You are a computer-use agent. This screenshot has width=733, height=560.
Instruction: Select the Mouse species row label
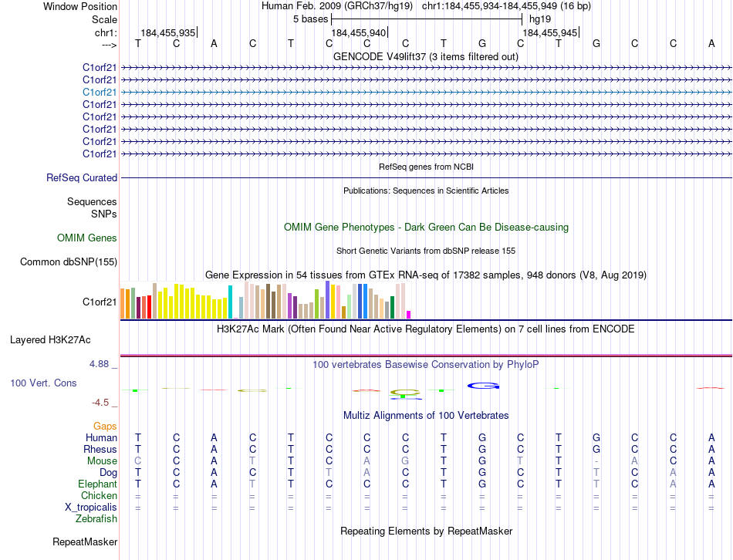pyautogui.click(x=102, y=461)
